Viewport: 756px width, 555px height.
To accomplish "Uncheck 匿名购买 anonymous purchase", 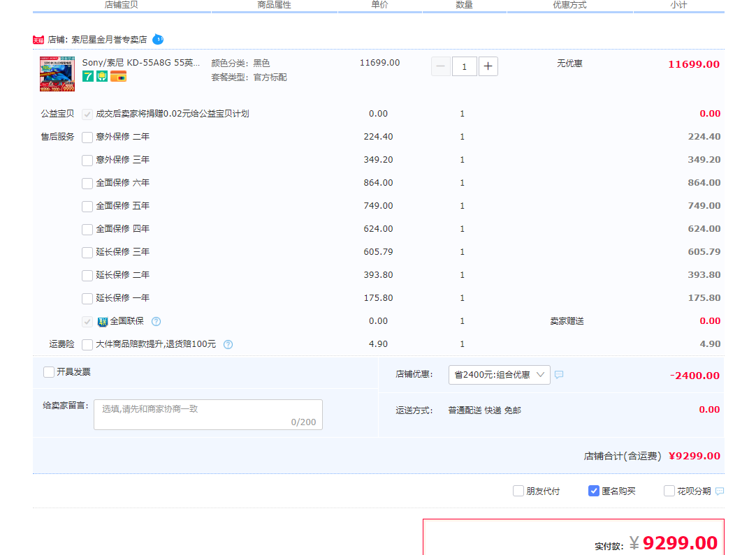I will point(593,491).
